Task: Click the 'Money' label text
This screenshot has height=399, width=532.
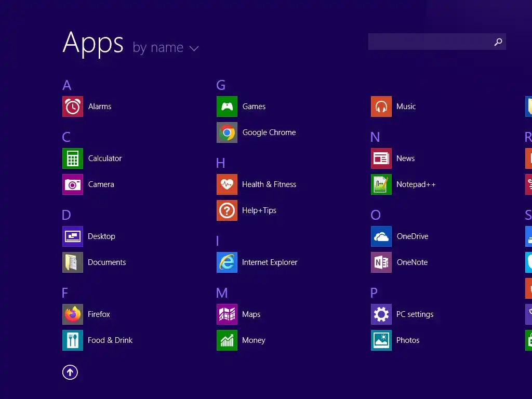Action: [254, 340]
